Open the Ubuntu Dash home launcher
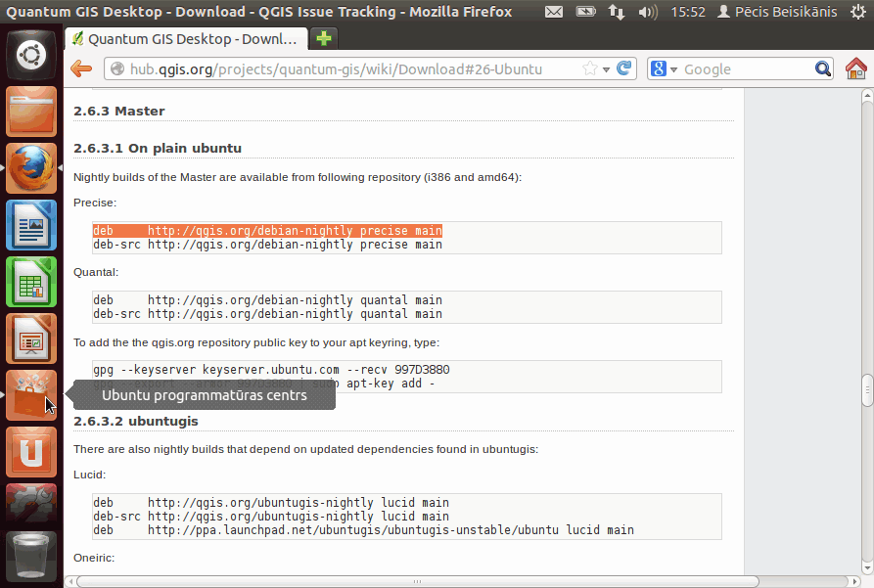This screenshot has width=874, height=588. pos(31,55)
